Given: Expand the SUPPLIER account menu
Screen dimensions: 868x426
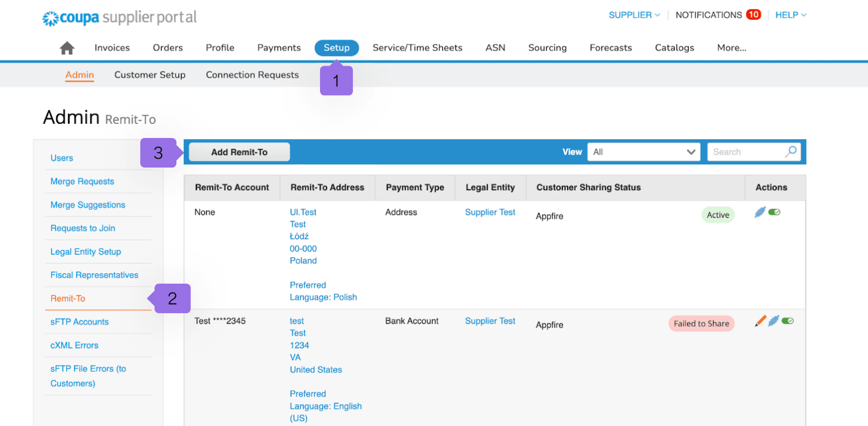Looking at the screenshot, I should [634, 15].
